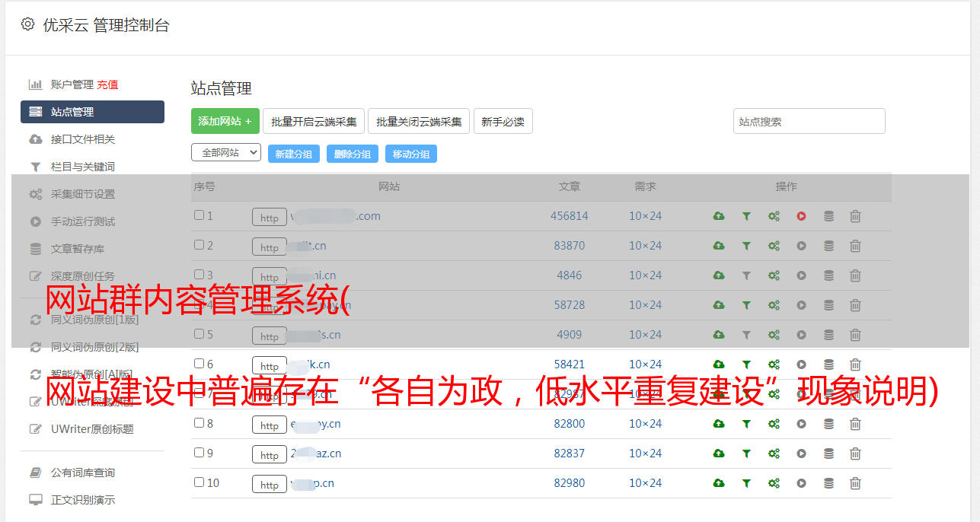Tick the checkbox for site 3
980x522 pixels.
(199, 275)
